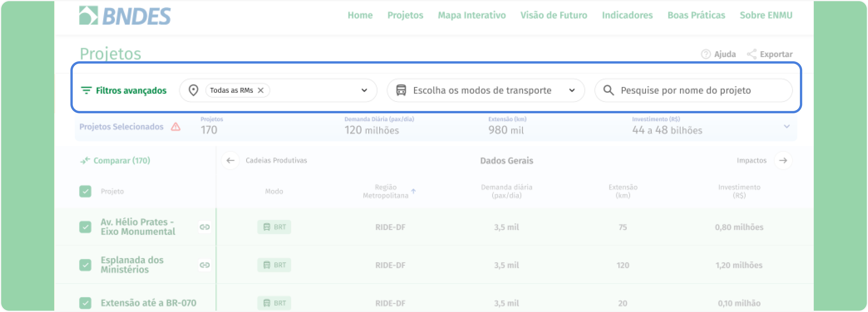
Task: Sort by Região Metropolitana arrow
Action: coord(414,191)
